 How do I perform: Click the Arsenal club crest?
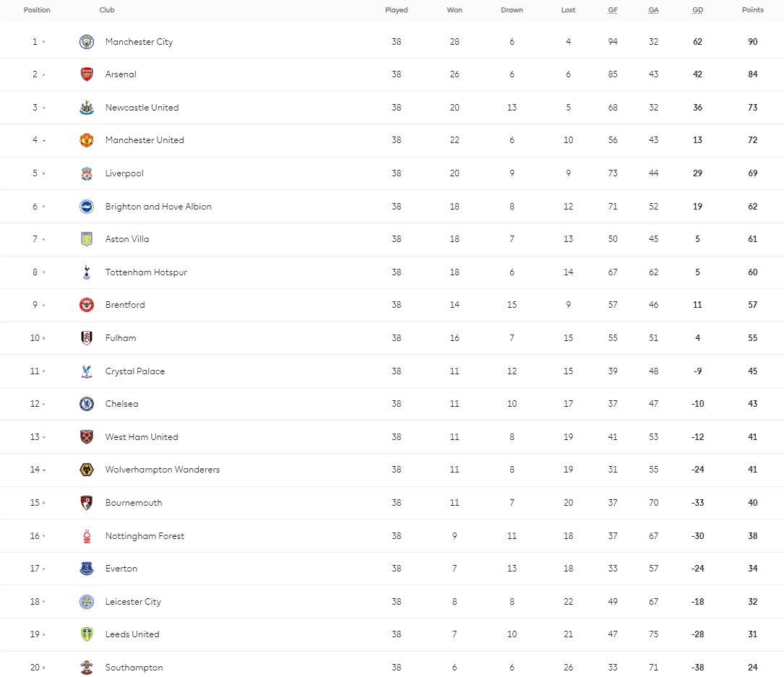87,74
